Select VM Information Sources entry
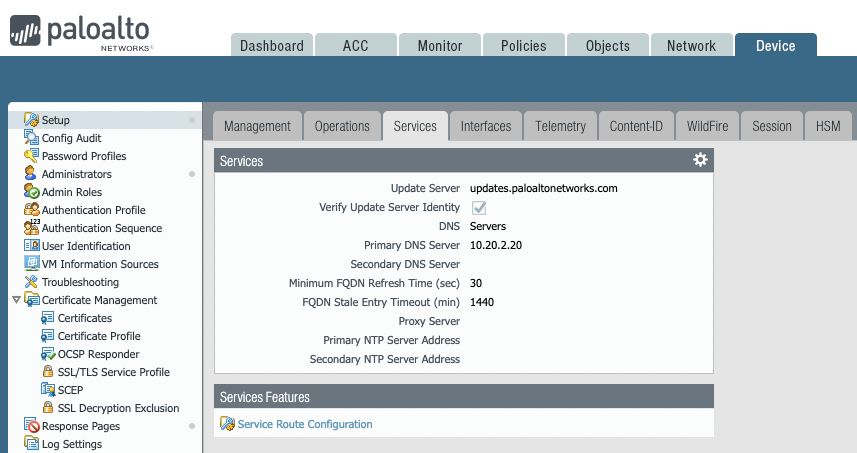Image resolution: width=857 pixels, height=453 pixels. coord(101,264)
